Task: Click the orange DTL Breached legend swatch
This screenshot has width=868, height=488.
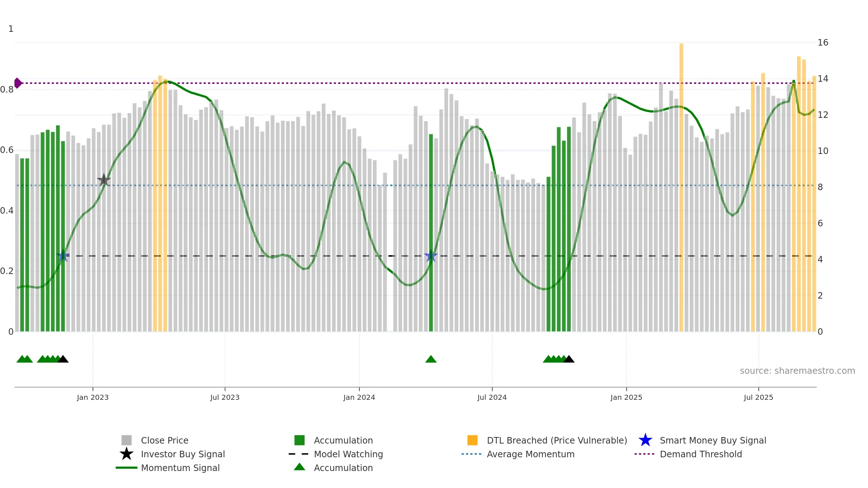Action: [x=472, y=440]
